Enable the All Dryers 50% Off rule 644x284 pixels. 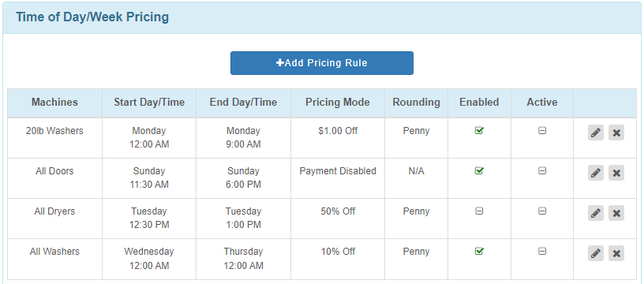(479, 211)
